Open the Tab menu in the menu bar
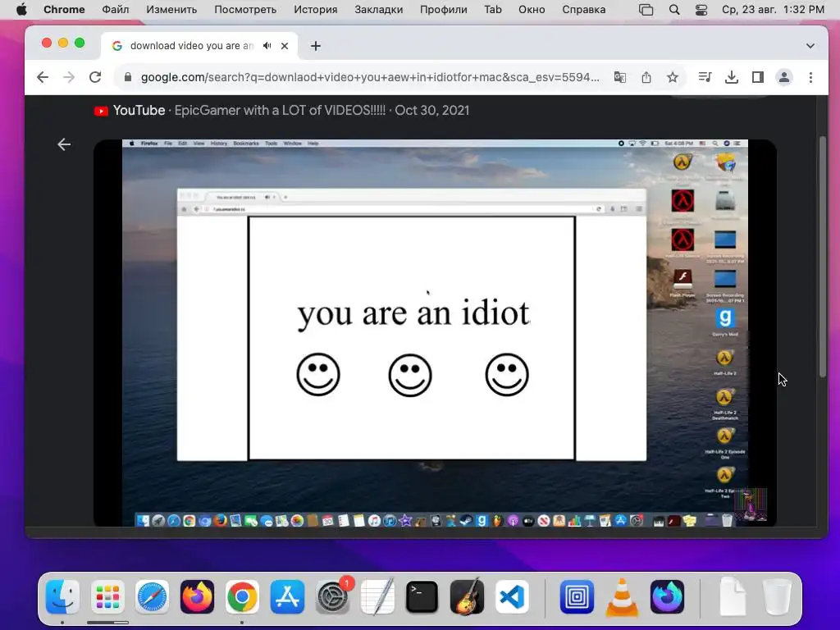Image resolution: width=840 pixels, height=630 pixels. [492, 10]
